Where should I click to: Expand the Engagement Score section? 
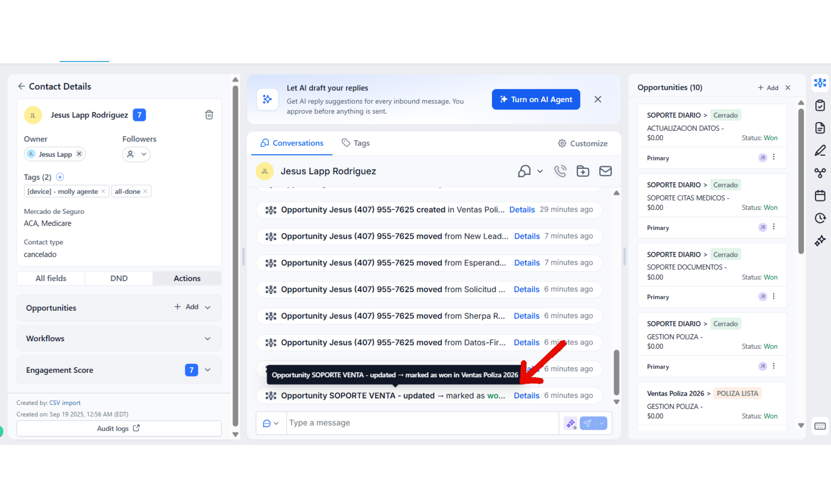click(208, 370)
